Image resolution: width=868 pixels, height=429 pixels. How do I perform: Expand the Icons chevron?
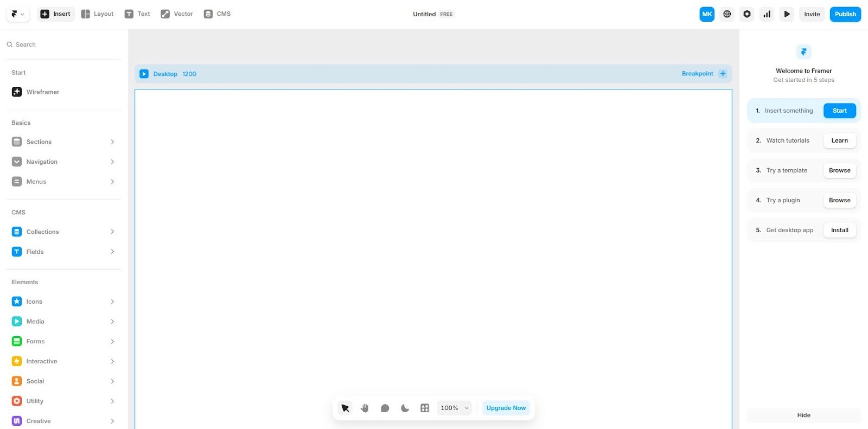112,302
